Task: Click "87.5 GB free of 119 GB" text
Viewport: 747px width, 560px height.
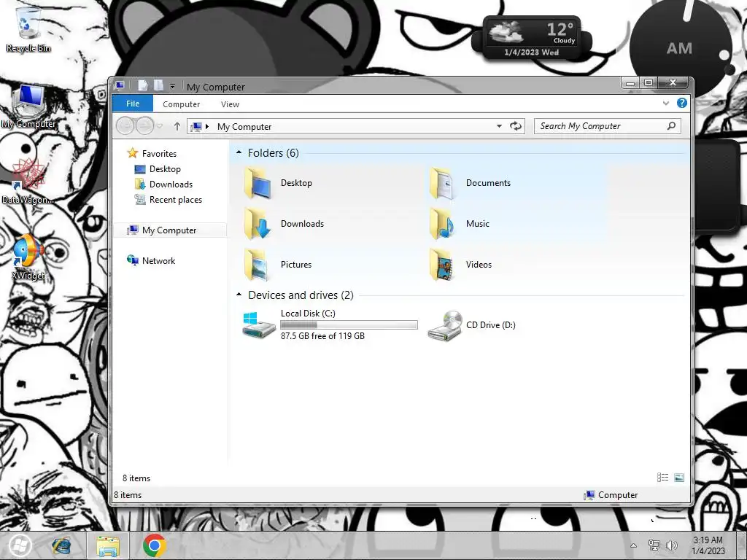Action: click(322, 336)
